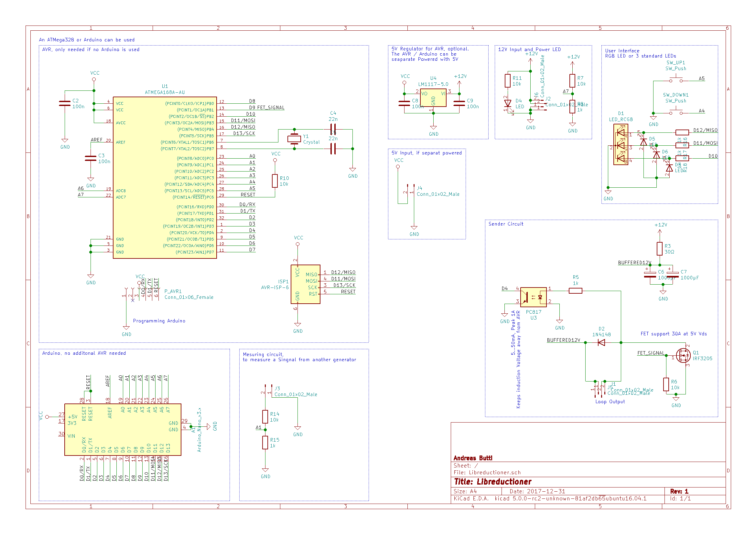Select capacitor C2 100n symbol
The width and height of the screenshot is (756, 534).
[x=65, y=104]
